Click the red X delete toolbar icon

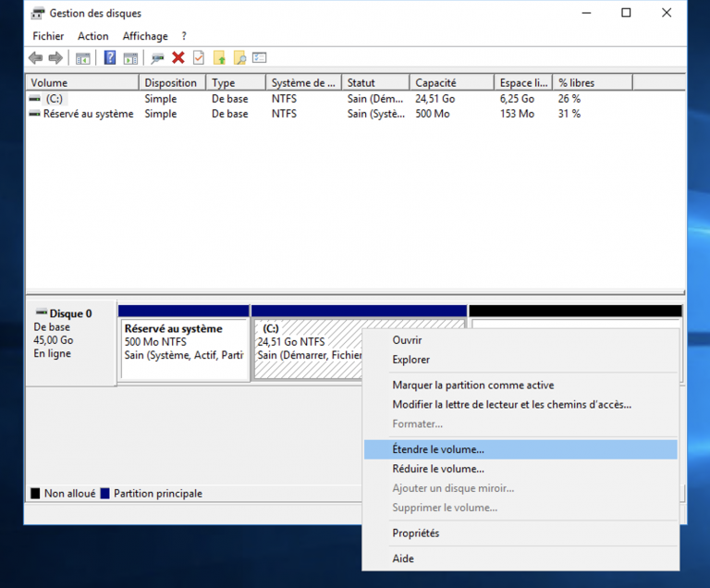coord(178,58)
